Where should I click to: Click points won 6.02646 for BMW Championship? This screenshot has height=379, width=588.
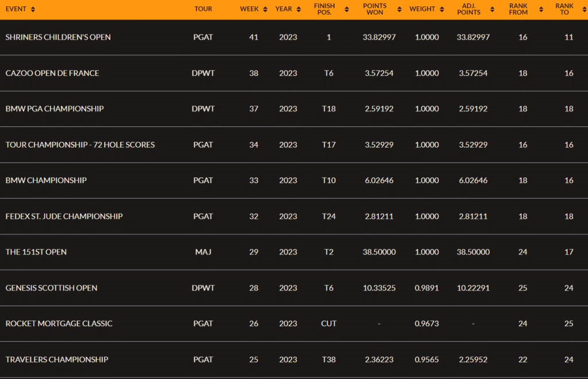click(x=379, y=180)
